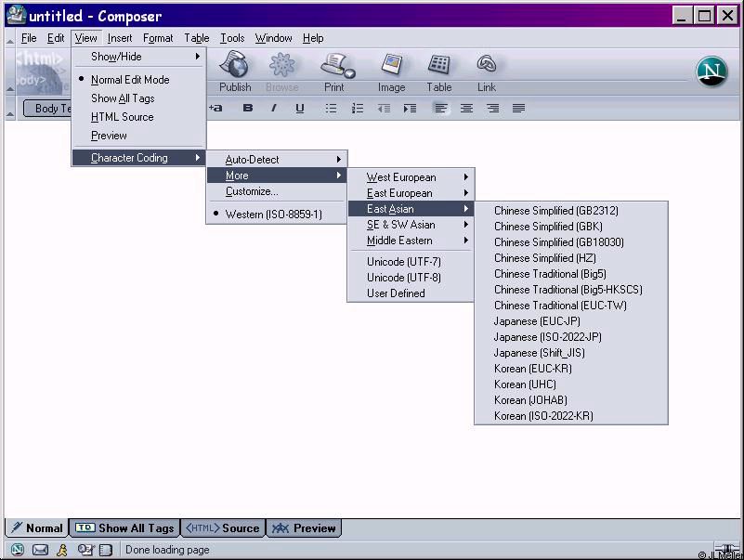Open the Window menu
Image resolution: width=744 pixels, height=560 pixels.
[273, 38]
